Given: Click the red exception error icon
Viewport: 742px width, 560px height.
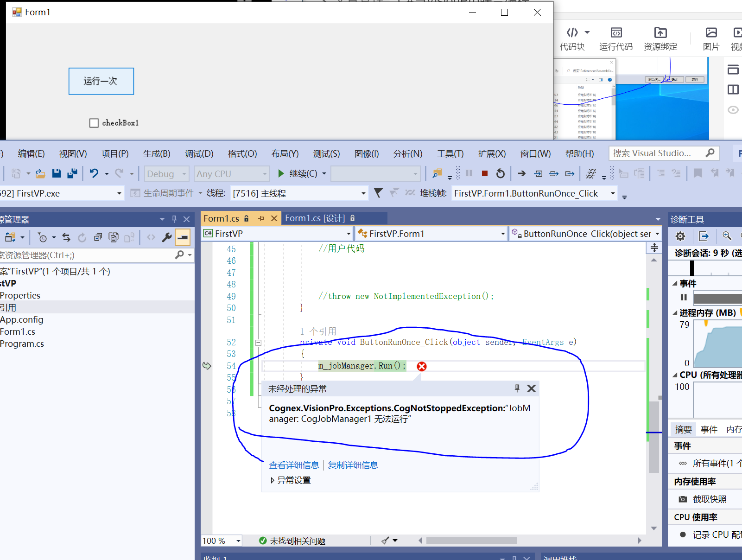Looking at the screenshot, I should coord(422,366).
